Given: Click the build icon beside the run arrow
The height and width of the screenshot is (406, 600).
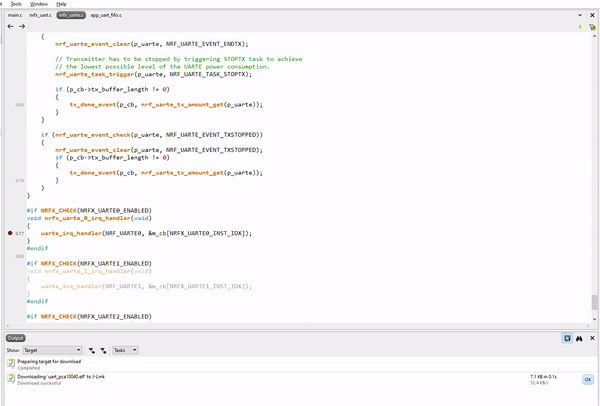Looking at the screenshot, I should pos(592,27).
